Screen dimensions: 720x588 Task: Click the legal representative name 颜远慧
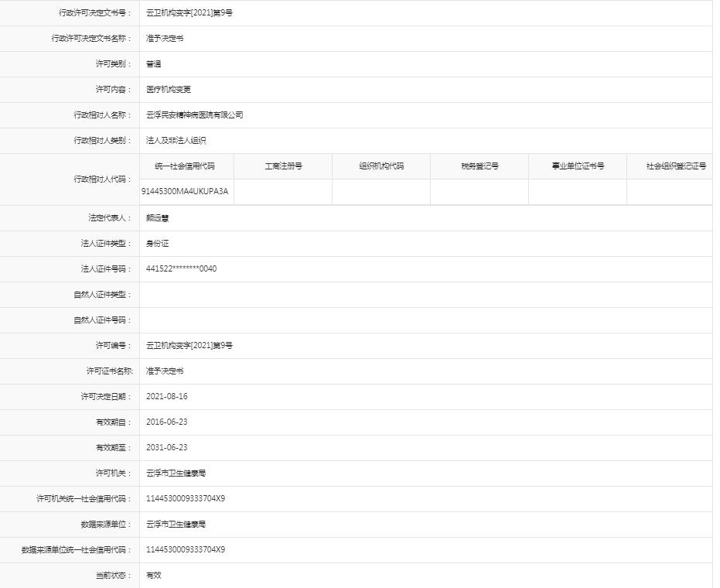[153, 217]
